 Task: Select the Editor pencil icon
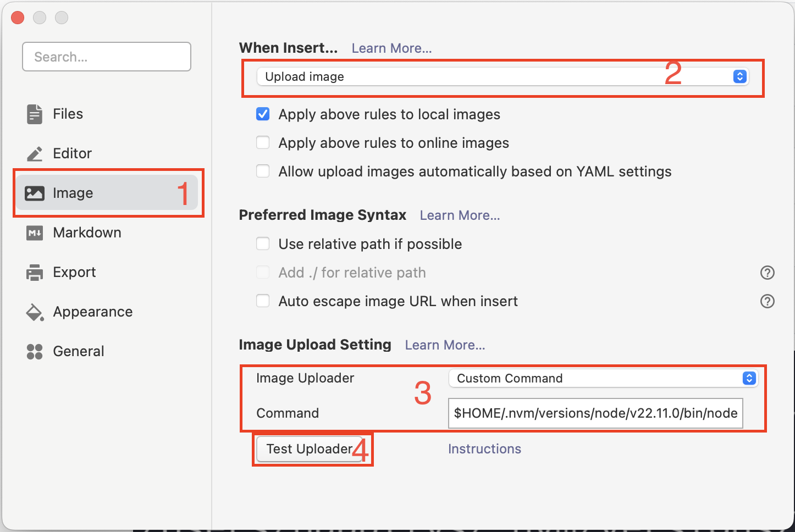[35, 154]
